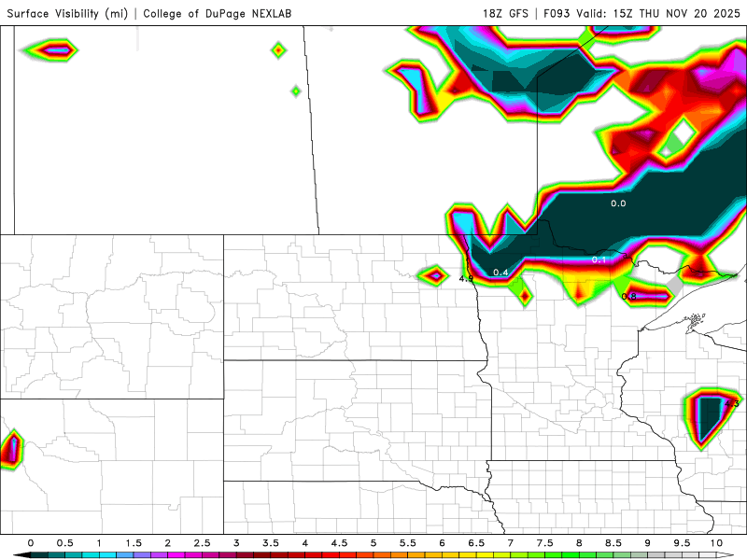747x560 pixels.
Task: Click the '6.5' legend scale label
Action: (476, 543)
